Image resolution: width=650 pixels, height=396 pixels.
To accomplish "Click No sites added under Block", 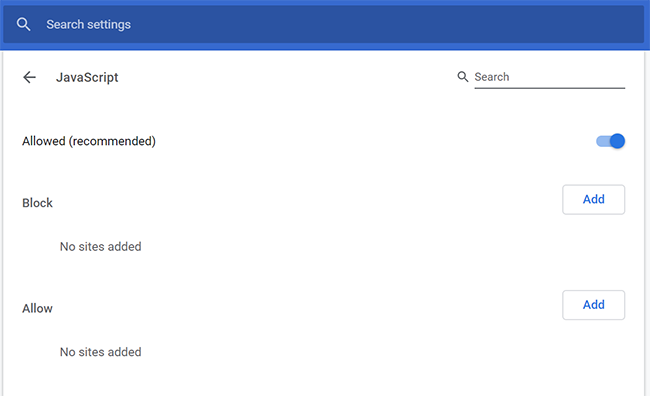I will pyautogui.click(x=101, y=247).
